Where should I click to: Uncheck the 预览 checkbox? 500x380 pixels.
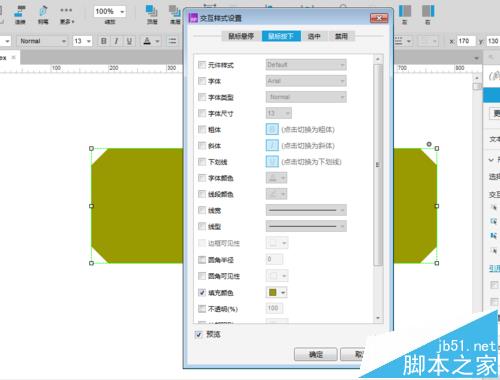point(199,334)
